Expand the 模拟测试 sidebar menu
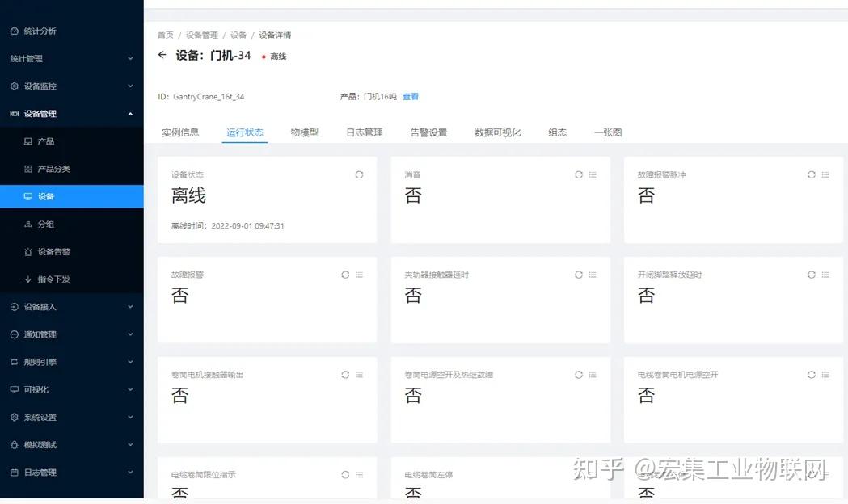848x504 pixels. [72, 444]
